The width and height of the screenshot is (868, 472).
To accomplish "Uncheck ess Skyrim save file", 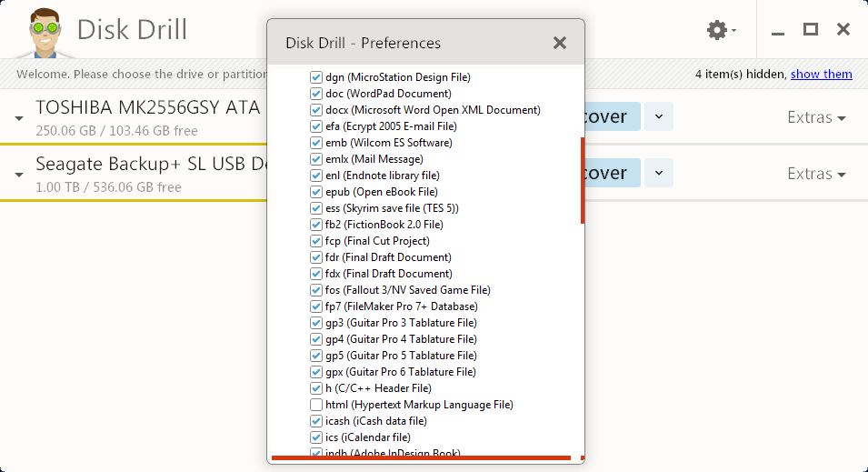I will click(x=316, y=208).
